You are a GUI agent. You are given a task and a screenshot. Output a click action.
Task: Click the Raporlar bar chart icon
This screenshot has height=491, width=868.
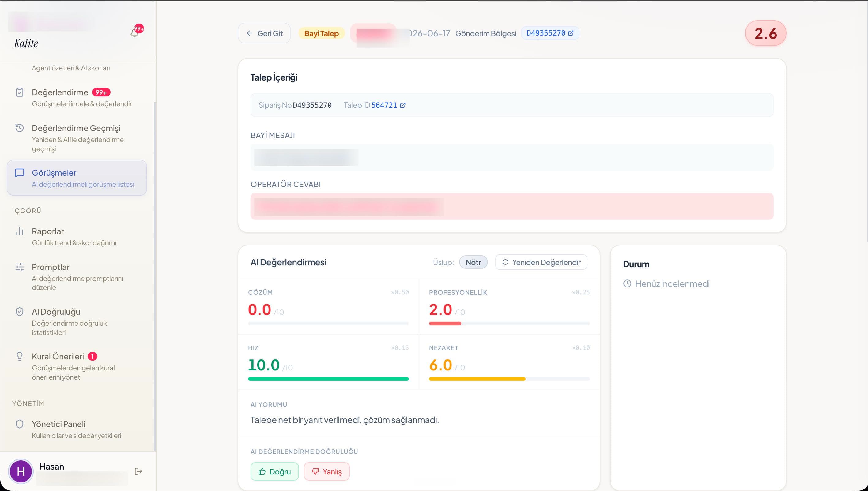pos(20,231)
